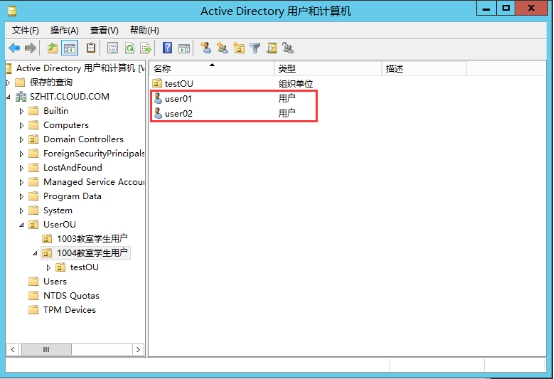Select Builtin in the tree
The width and height of the screenshot is (554, 379).
(x=56, y=111)
